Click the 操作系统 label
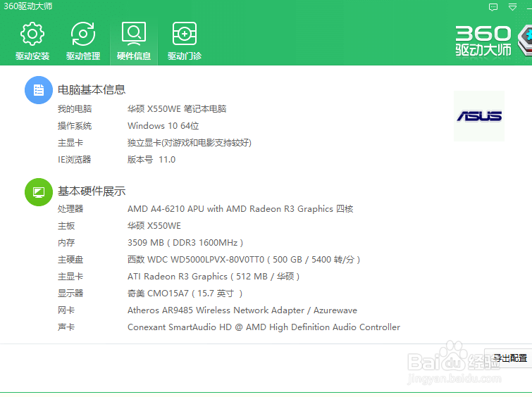The height and width of the screenshot is (397, 532). 75,126
